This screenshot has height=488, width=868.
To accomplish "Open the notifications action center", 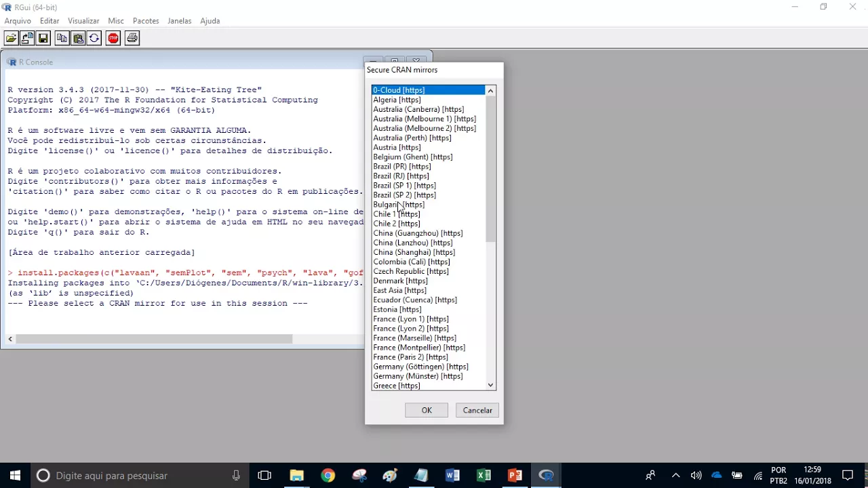I will (x=848, y=475).
